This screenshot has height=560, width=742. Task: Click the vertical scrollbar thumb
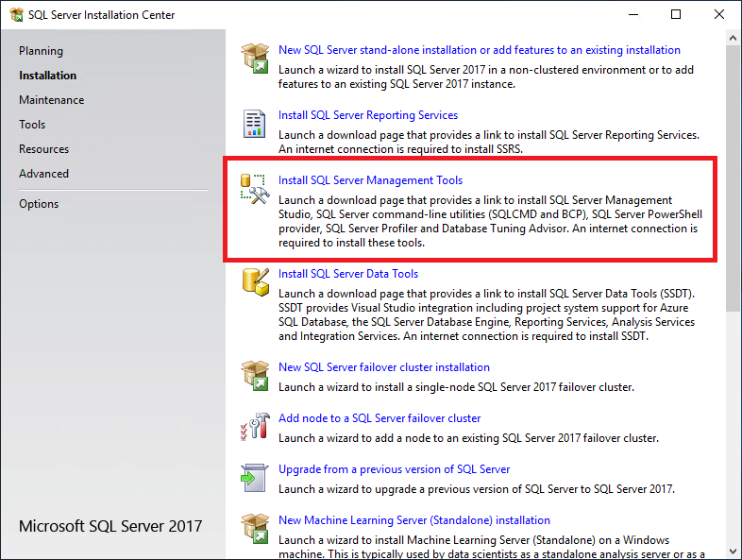coord(733,178)
